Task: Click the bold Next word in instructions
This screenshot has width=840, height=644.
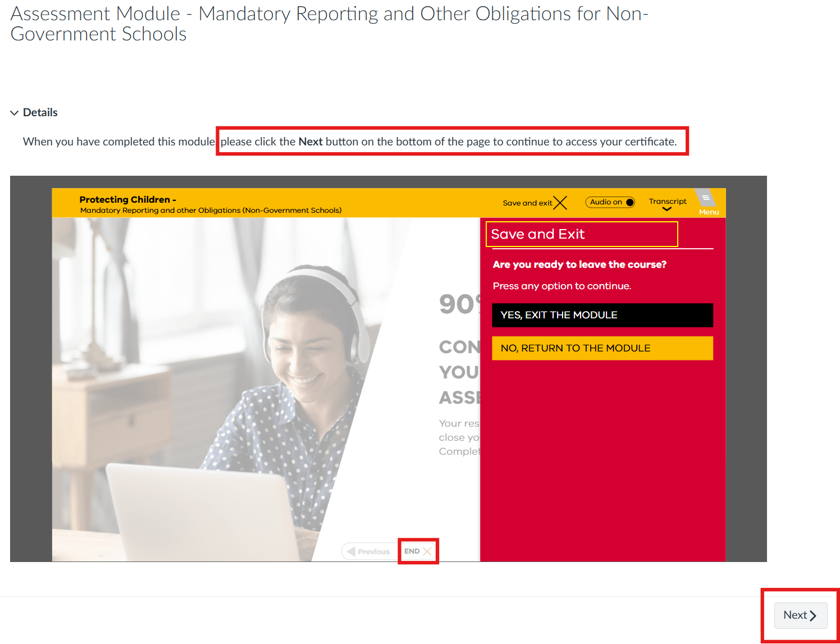Action: (310, 141)
